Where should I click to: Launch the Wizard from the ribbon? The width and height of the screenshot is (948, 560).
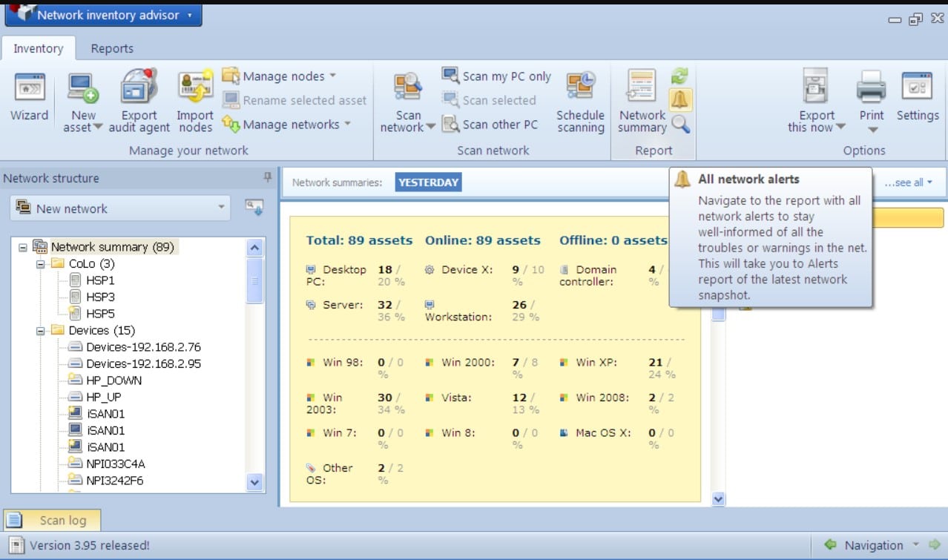point(29,97)
